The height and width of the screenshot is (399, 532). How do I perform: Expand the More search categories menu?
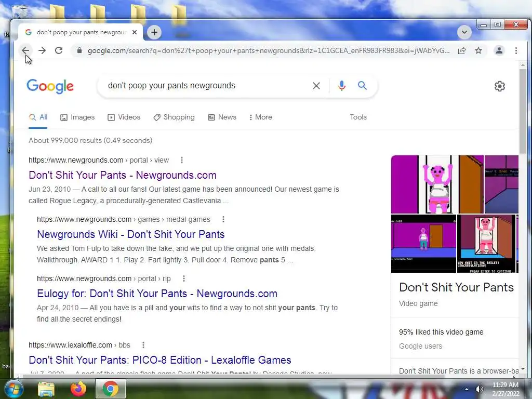pyautogui.click(x=260, y=117)
